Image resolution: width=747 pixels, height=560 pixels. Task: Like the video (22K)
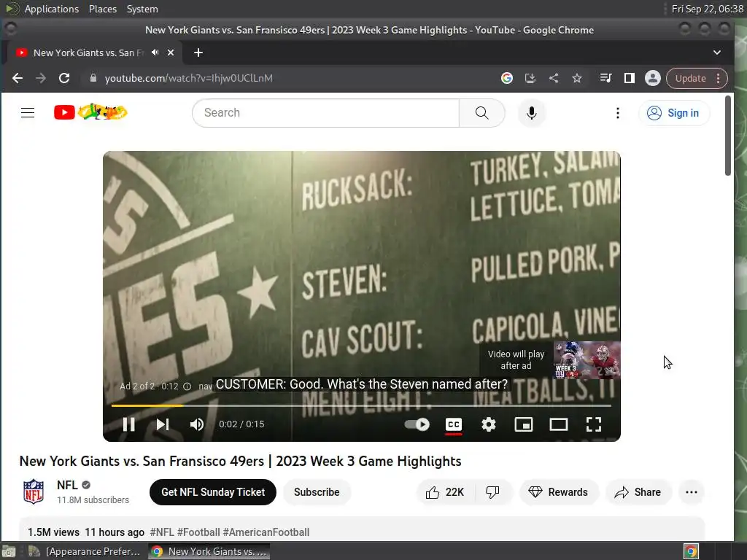point(445,492)
